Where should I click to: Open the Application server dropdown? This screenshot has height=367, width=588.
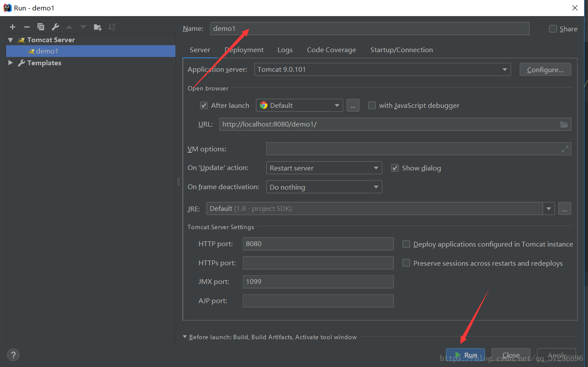[383, 70]
